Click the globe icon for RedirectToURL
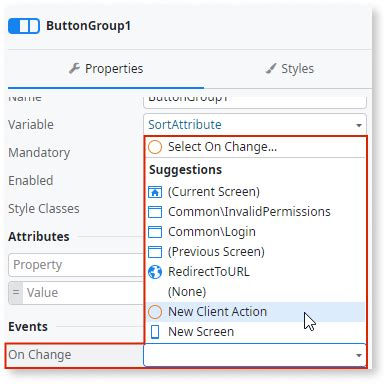This screenshot has width=387, height=384. 155,272
